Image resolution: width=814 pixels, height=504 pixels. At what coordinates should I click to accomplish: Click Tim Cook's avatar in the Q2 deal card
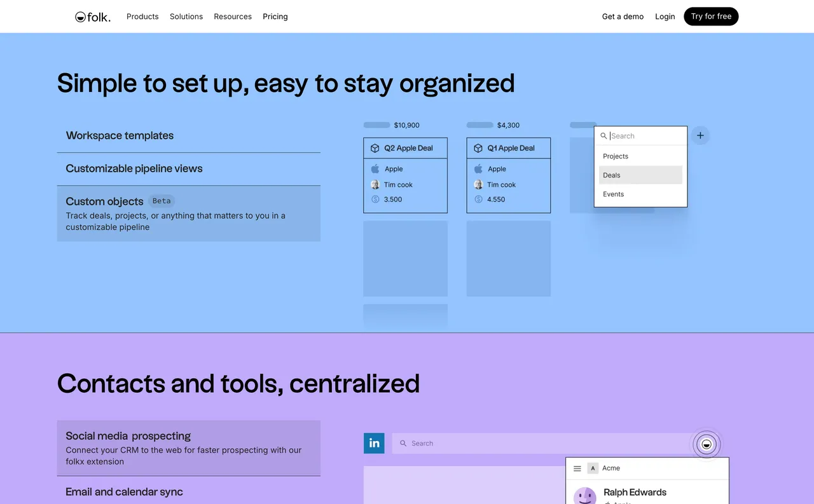375,184
